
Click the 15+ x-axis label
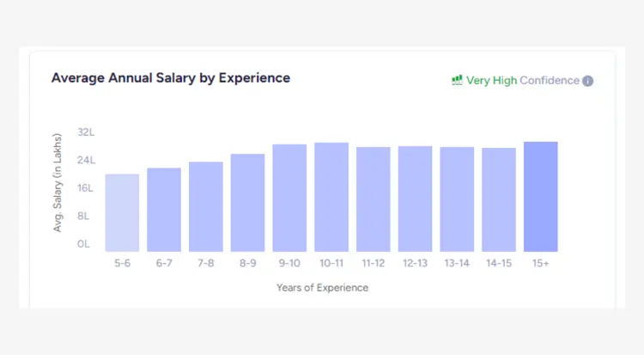(x=541, y=263)
